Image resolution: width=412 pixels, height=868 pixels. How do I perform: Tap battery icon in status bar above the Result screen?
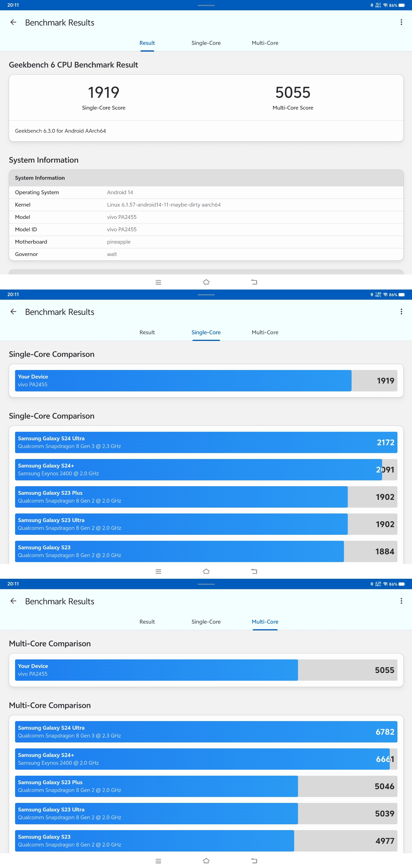point(402,5)
